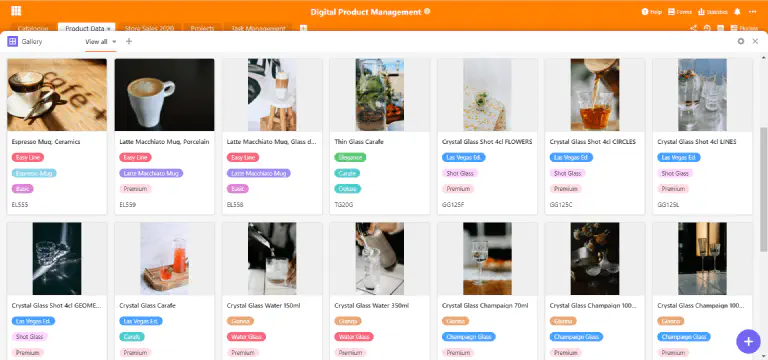The height and width of the screenshot is (360, 768).
Task: Close the Gallery panel
Action: coord(755,42)
